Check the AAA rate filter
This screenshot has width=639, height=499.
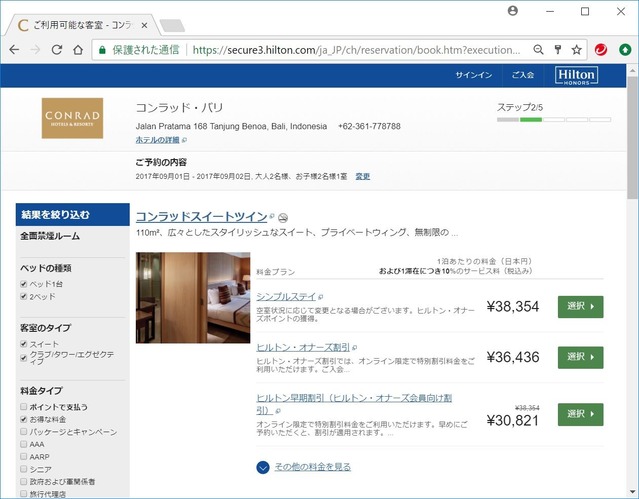click(24, 444)
